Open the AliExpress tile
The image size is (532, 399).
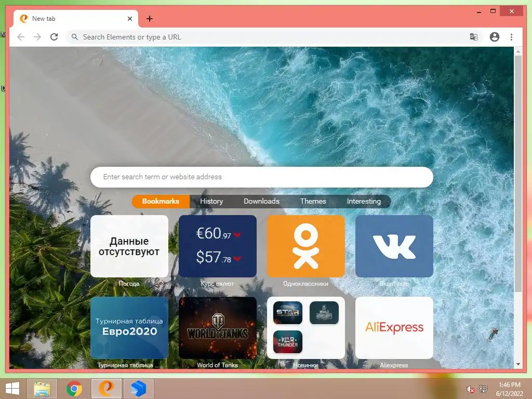(394, 328)
